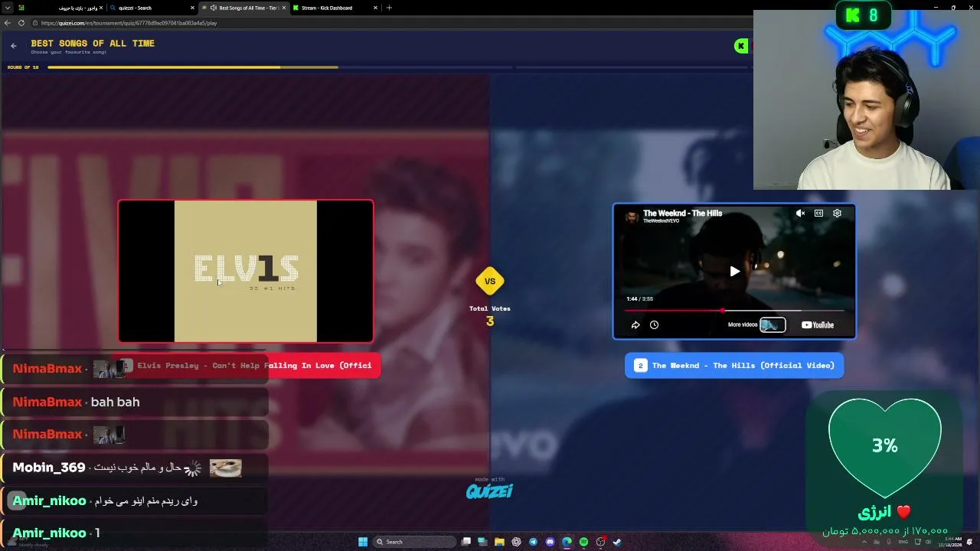Open TheWeekndVEVO channel avatar
The height and width of the screenshot is (551, 980).
click(632, 217)
